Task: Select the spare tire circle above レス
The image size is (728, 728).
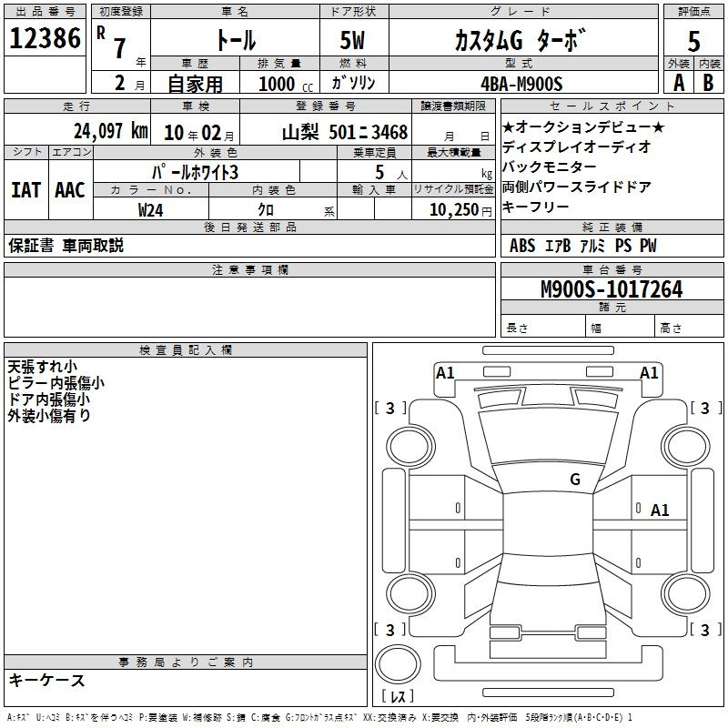Action: click(398, 663)
